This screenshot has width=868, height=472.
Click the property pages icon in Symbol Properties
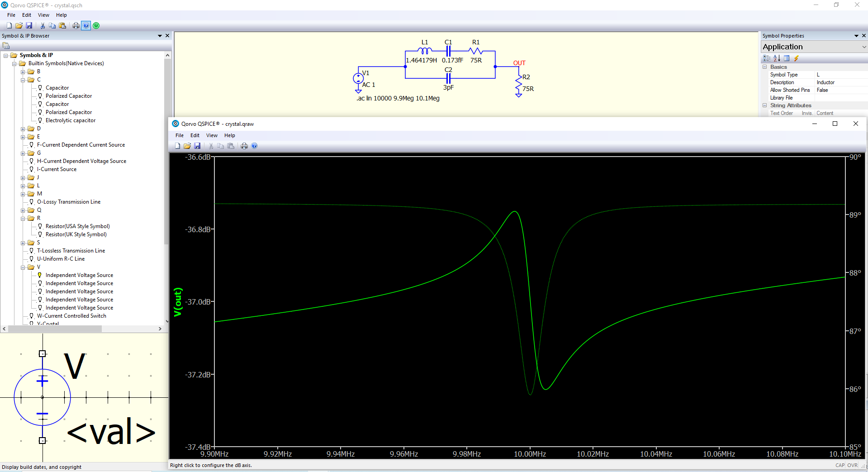[787, 58]
